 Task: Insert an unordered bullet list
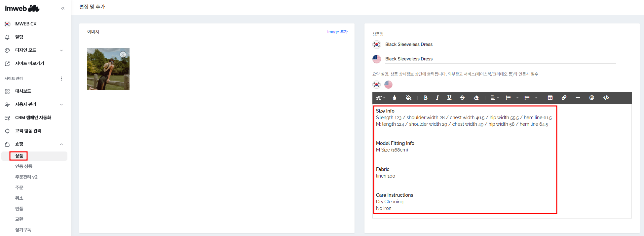coord(527,98)
